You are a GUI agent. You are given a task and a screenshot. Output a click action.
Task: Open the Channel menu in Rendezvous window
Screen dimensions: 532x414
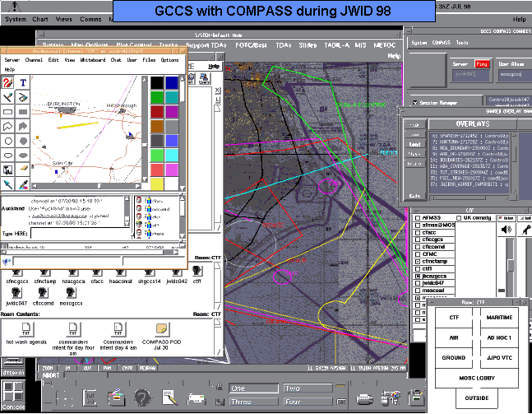click(34, 60)
